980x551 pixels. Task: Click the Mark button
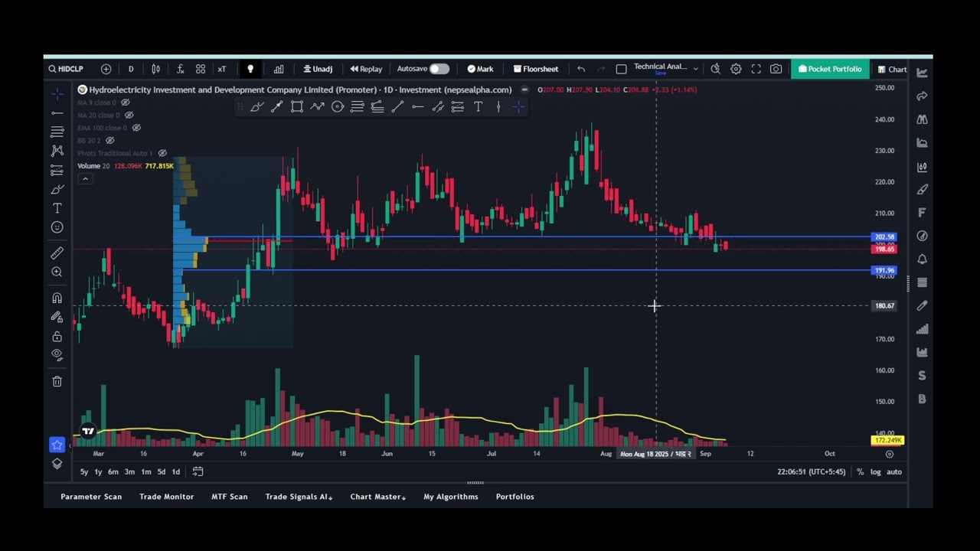pyautogui.click(x=480, y=69)
